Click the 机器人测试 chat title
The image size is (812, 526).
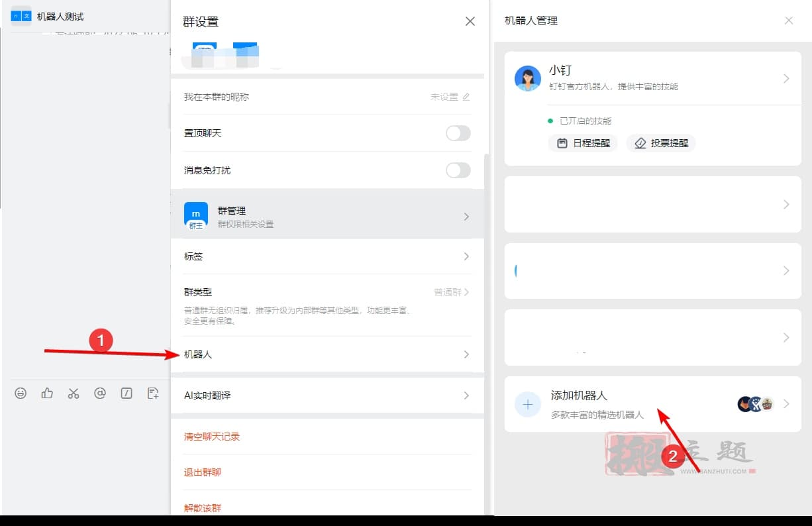(60, 17)
